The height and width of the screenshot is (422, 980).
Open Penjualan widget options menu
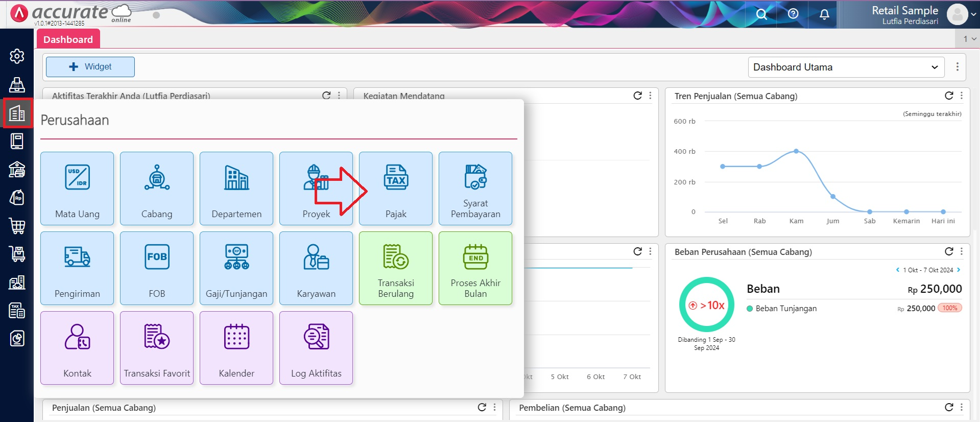coord(494,407)
